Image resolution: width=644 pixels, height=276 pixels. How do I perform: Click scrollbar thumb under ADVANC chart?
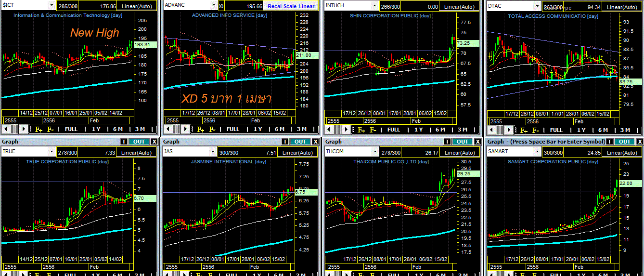177,129
